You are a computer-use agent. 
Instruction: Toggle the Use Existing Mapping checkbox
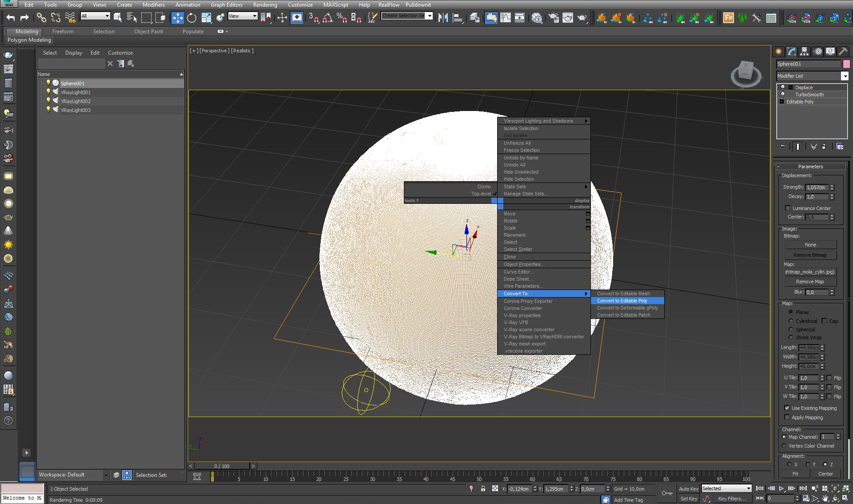tap(787, 408)
